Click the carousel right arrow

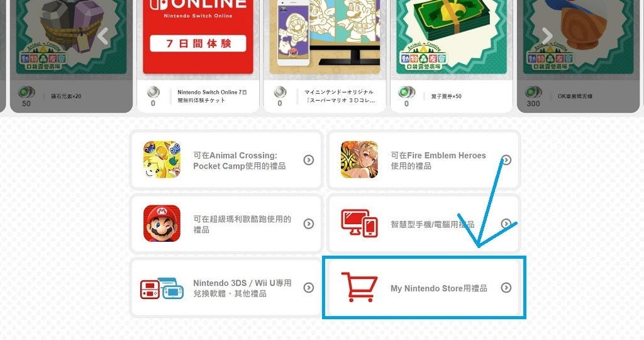547,36
